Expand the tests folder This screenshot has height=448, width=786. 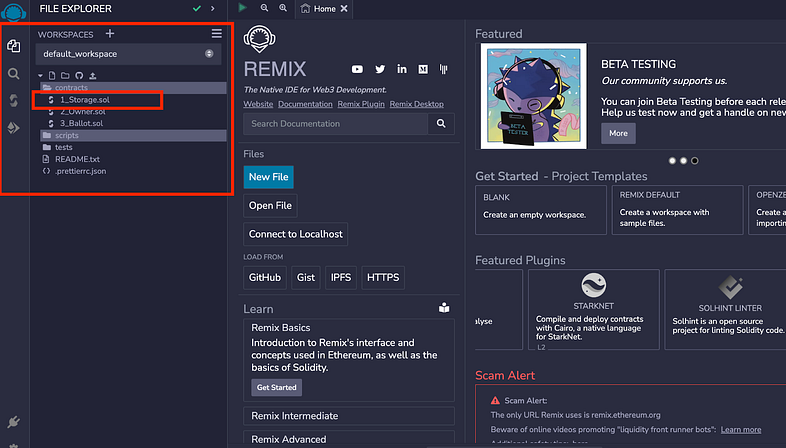click(x=64, y=147)
